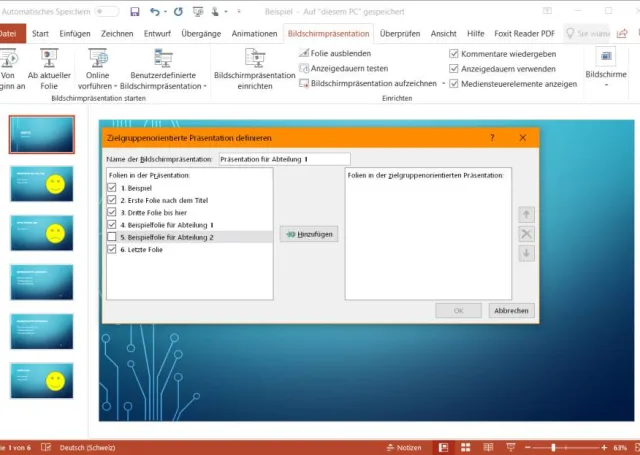Uncheck Mediensteuerelemente anzeigen checkbox
The height and width of the screenshot is (455, 640).
pyautogui.click(x=453, y=84)
